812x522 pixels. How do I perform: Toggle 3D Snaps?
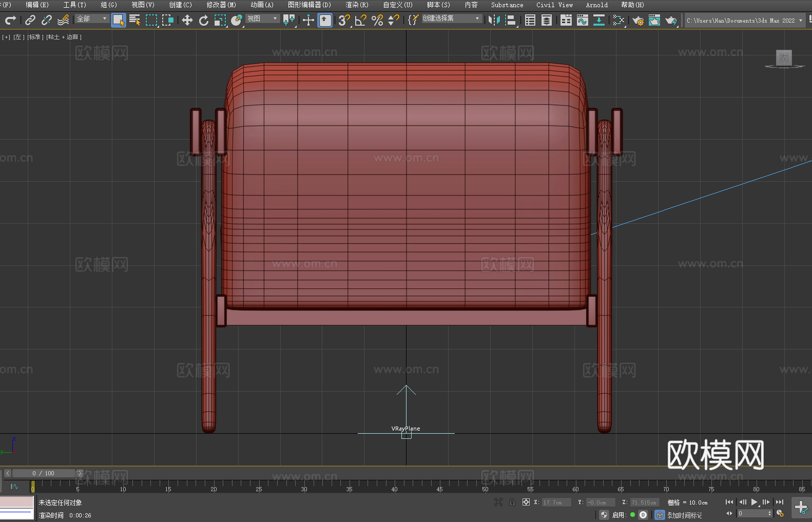pyautogui.click(x=344, y=20)
